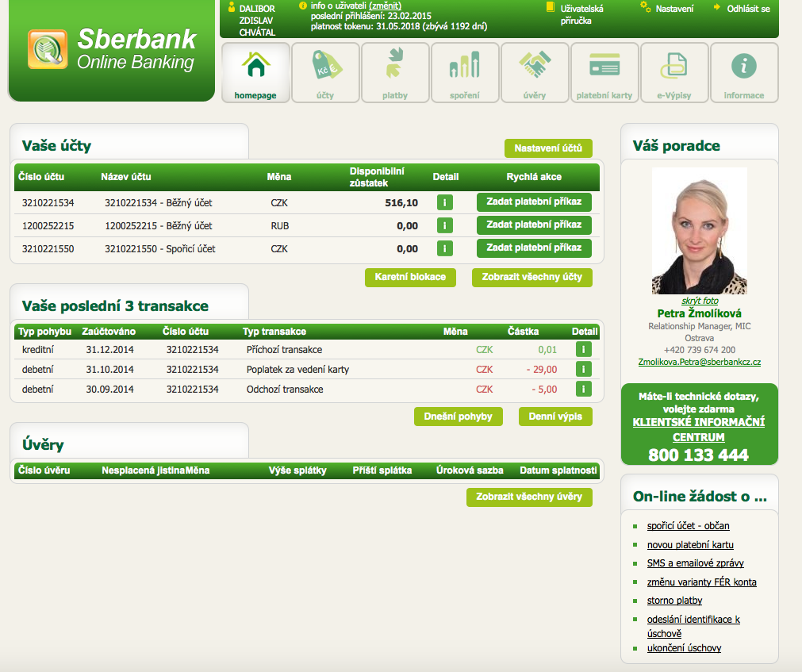Image resolution: width=802 pixels, height=672 pixels.
Task: Open the 'ukončení úschovy' link
Action: tap(685, 648)
